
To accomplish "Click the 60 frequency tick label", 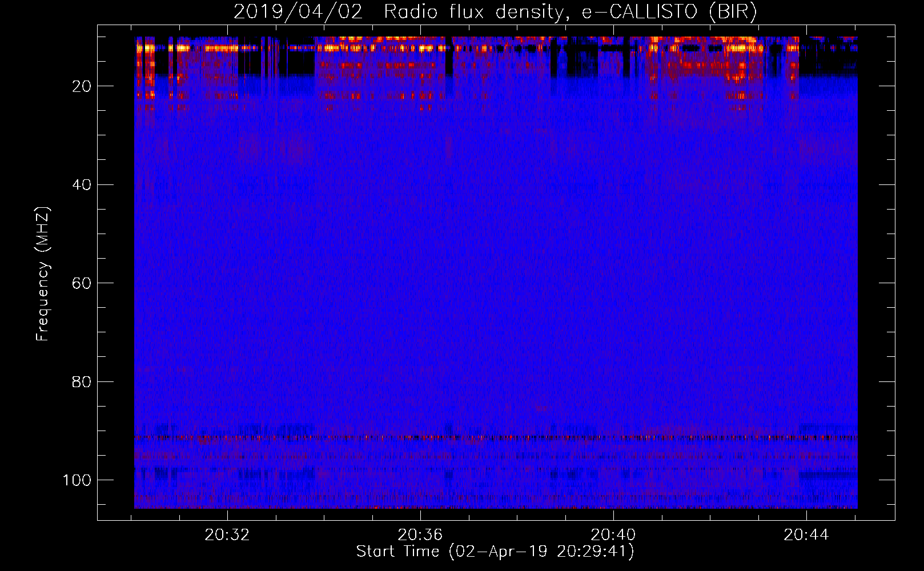I will [x=81, y=284].
